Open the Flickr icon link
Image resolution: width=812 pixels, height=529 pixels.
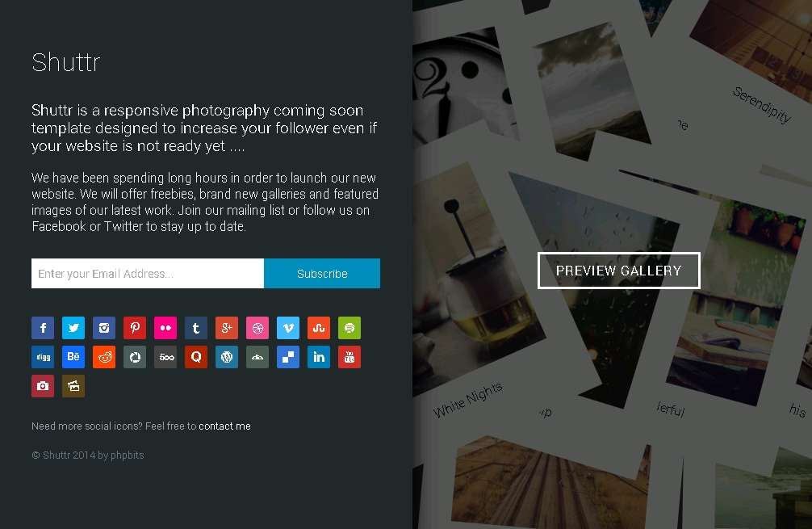click(165, 328)
